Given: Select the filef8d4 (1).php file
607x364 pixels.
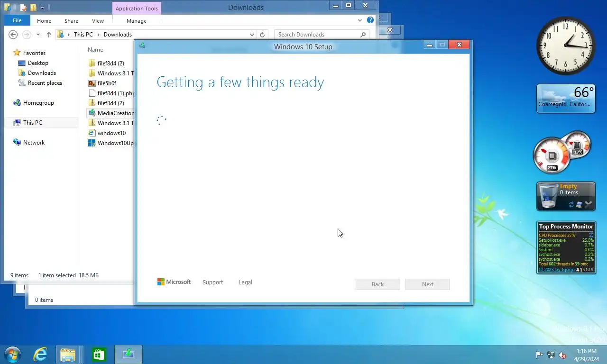Looking at the screenshot, I should point(111,93).
